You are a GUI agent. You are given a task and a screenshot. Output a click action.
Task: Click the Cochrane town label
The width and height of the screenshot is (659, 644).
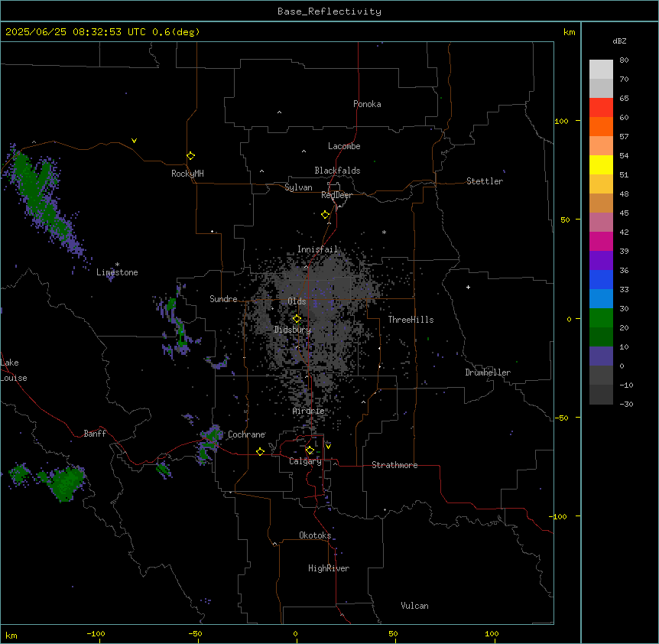pyautogui.click(x=246, y=434)
